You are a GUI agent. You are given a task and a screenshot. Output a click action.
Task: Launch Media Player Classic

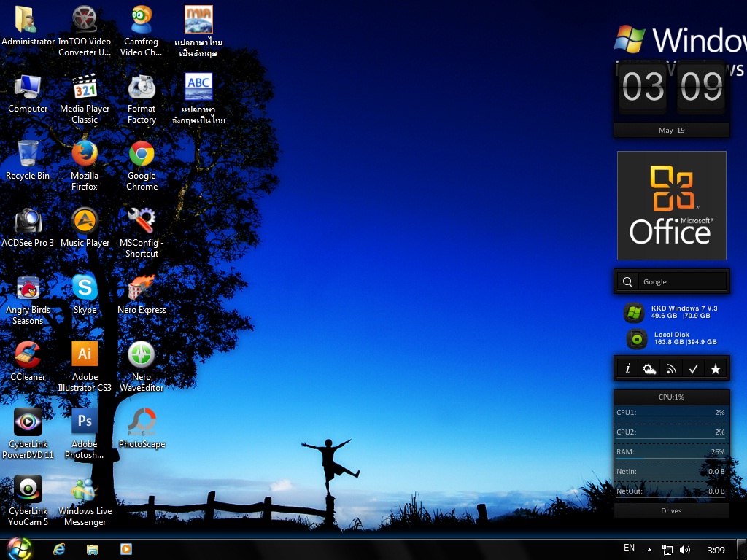pyautogui.click(x=85, y=87)
